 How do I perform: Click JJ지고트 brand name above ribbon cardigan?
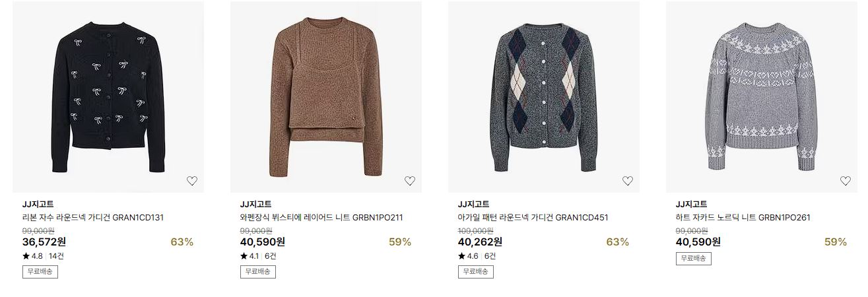[x=38, y=204]
